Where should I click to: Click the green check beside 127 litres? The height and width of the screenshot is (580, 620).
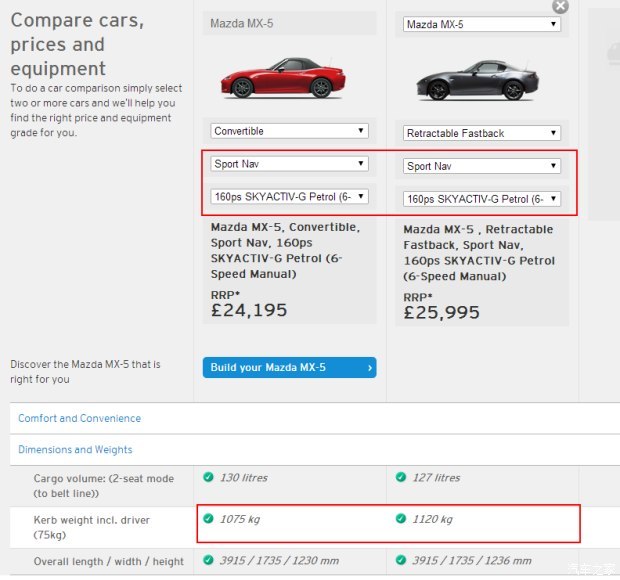pos(401,478)
